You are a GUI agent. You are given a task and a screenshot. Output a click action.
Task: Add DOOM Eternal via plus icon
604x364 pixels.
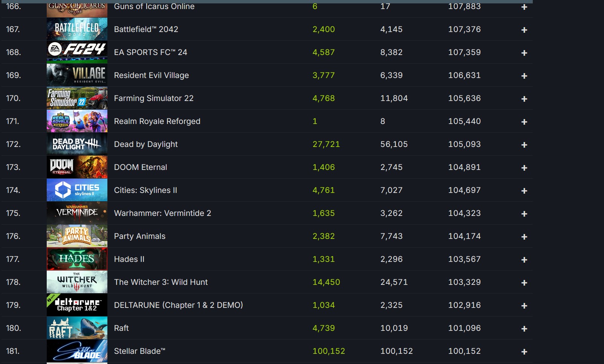point(524,168)
